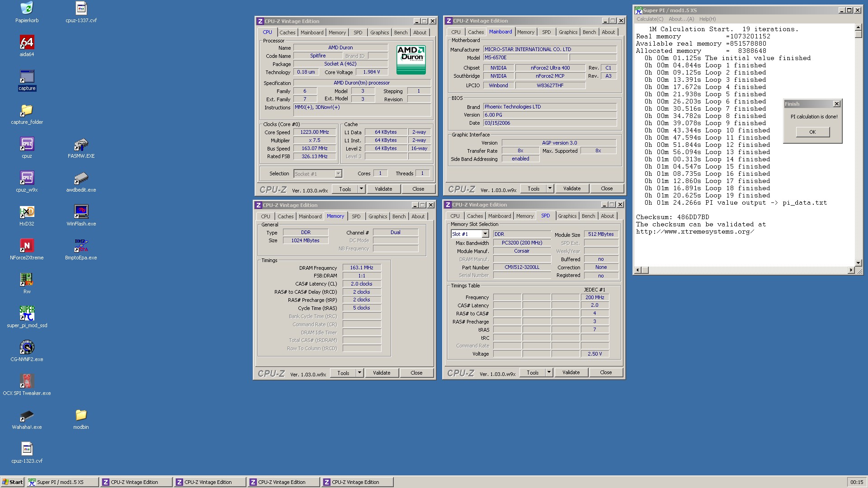Open the Windows Start menu
Screen dimensions: 868x488
13,482
